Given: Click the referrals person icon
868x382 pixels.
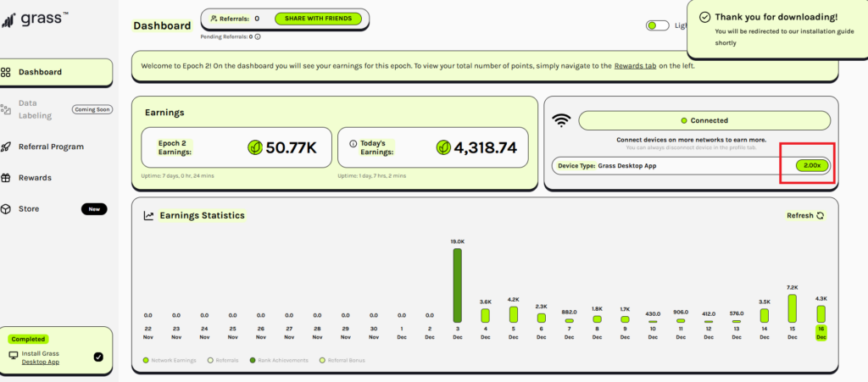Looking at the screenshot, I should (x=214, y=19).
